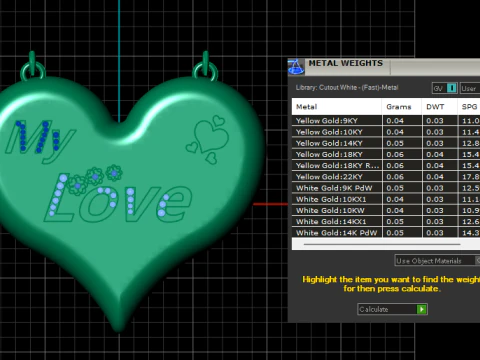Click the Metal Weights scale icon
The height and width of the screenshot is (360, 480).
[296, 67]
